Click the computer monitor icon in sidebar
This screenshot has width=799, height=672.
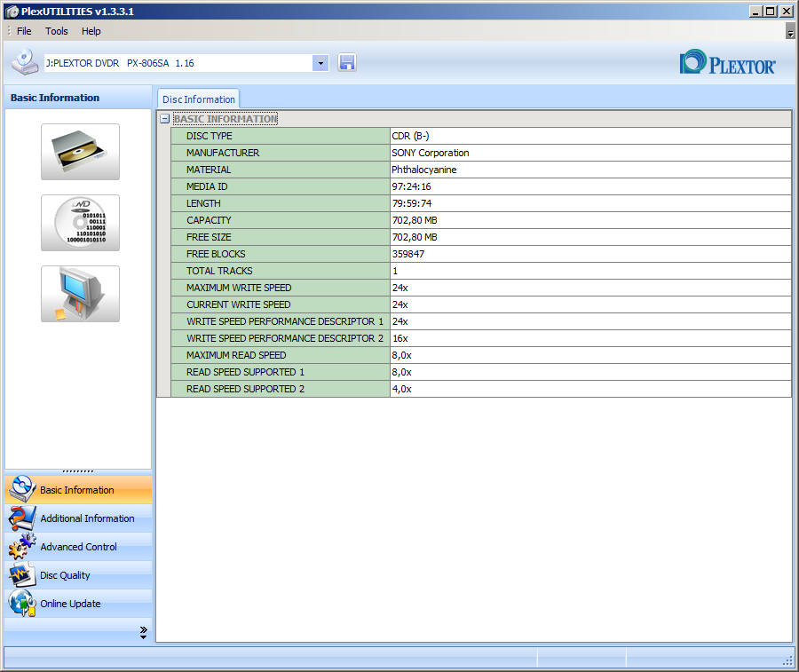(x=81, y=294)
